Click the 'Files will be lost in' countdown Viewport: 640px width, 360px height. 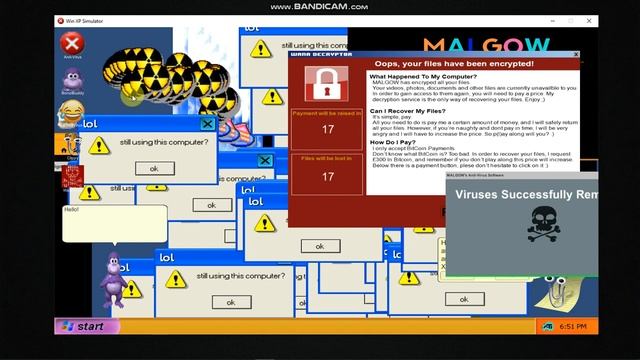tap(327, 175)
